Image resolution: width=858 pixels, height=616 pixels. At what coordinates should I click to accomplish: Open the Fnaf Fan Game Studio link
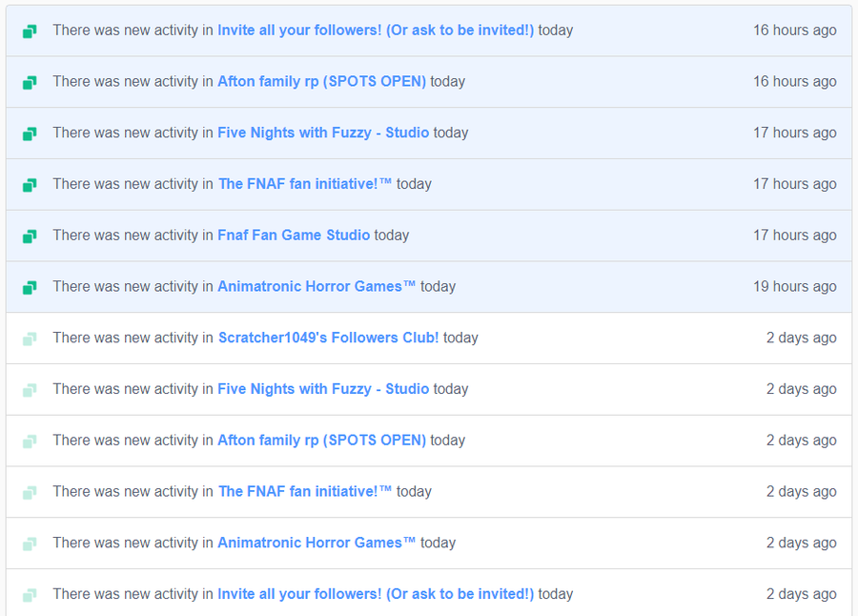pyautogui.click(x=294, y=235)
